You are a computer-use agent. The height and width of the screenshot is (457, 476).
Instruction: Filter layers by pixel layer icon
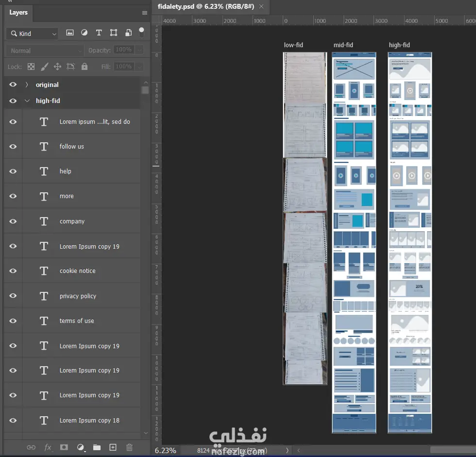70,33
